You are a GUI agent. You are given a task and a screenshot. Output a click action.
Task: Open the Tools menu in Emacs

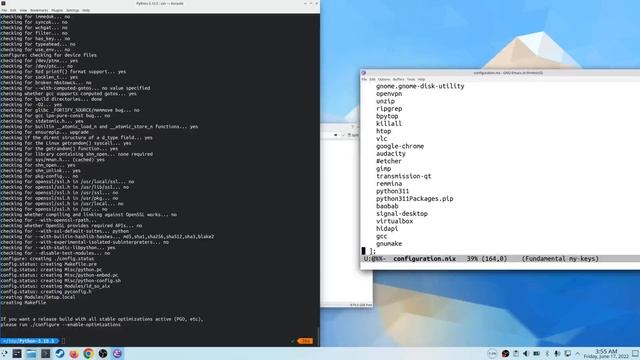pyautogui.click(x=411, y=79)
